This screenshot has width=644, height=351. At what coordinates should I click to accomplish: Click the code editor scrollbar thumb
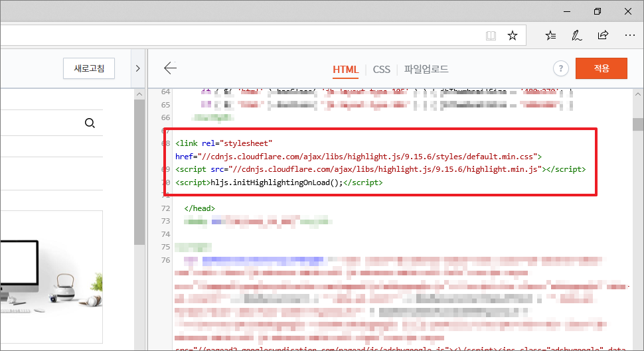click(x=638, y=124)
